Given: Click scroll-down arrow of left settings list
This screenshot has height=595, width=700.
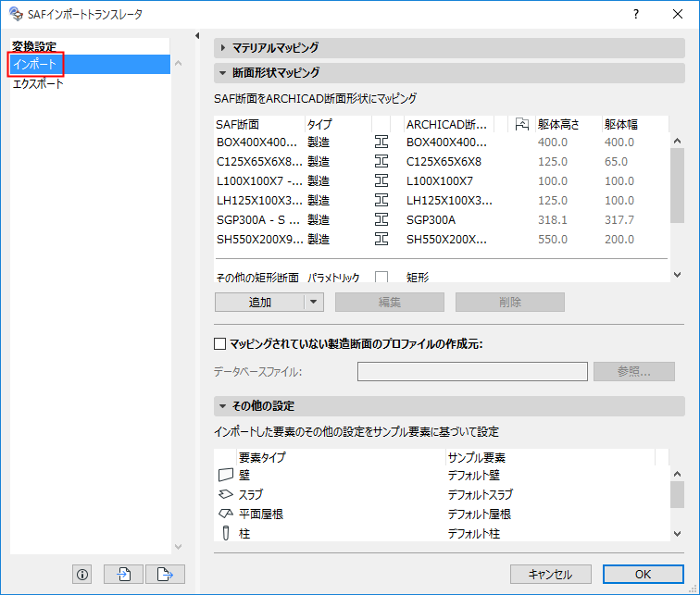Looking at the screenshot, I should (x=178, y=546).
